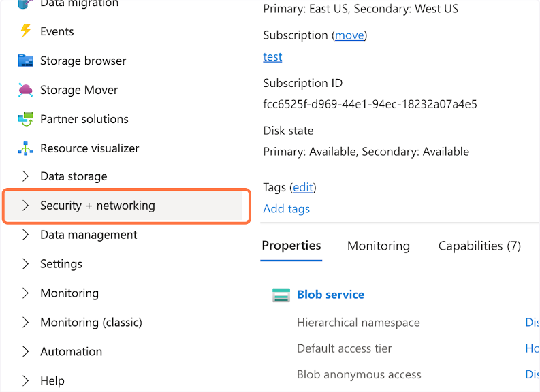Image resolution: width=540 pixels, height=392 pixels.
Task: Select the Properties tab
Action: click(x=291, y=246)
